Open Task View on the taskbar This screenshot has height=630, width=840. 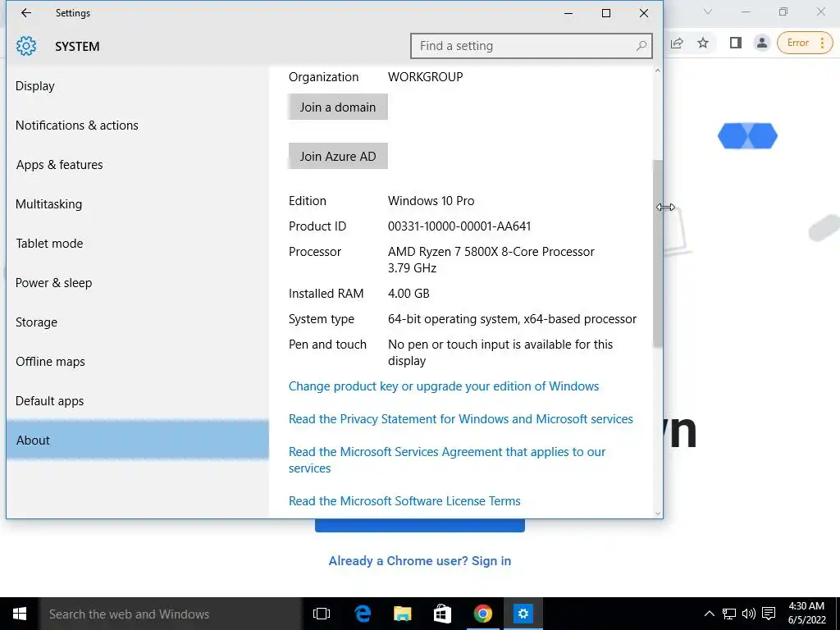pyautogui.click(x=322, y=614)
